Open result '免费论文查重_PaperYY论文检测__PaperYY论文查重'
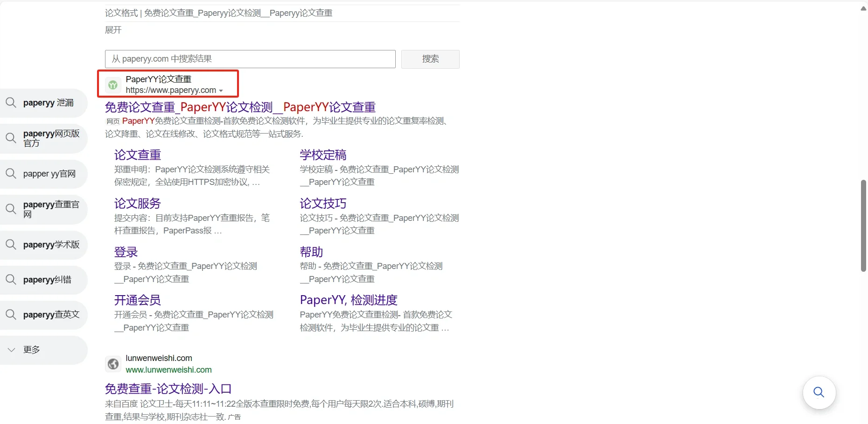The width and height of the screenshot is (868, 424). [x=240, y=107]
